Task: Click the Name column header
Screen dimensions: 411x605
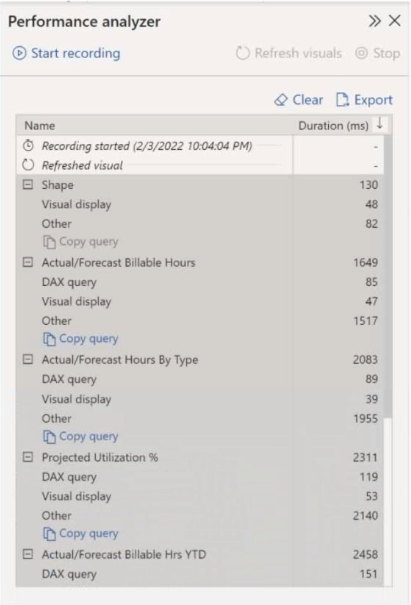Action: click(x=40, y=126)
